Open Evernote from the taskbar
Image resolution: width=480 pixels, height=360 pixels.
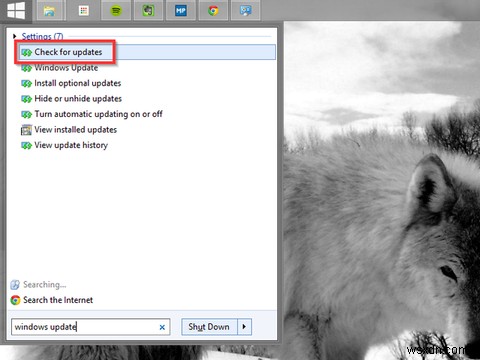click(x=148, y=11)
